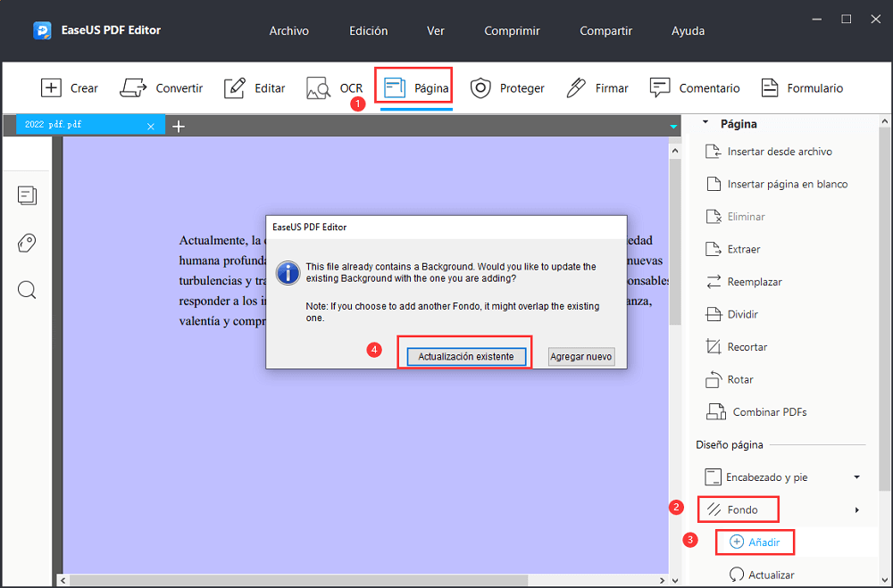Click the Diseño página section label
Viewport: 893px width, 588px height.
pos(730,444)
